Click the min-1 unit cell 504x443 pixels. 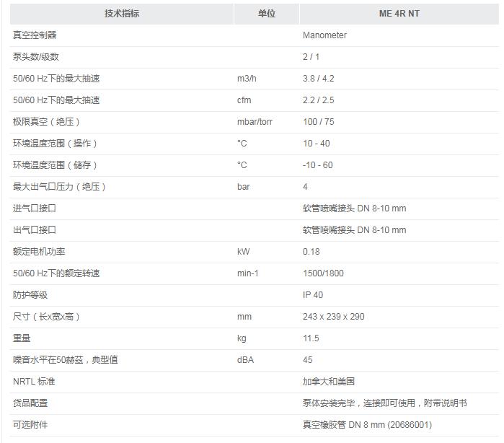point(247,273)
